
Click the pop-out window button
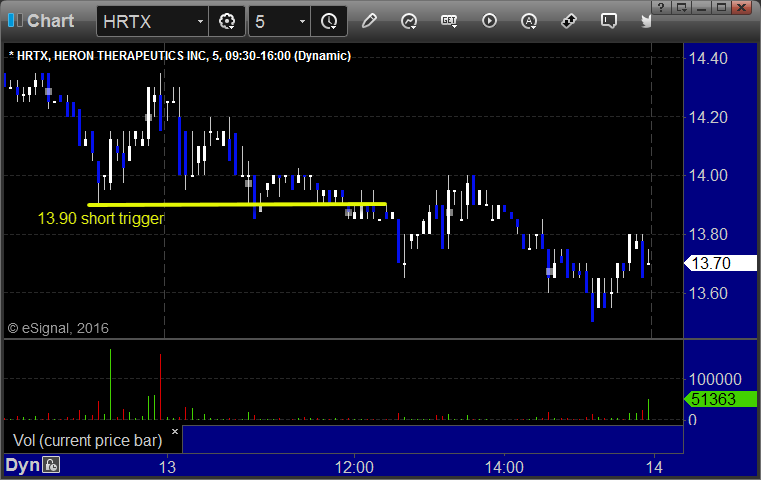[x=681, y=7]
